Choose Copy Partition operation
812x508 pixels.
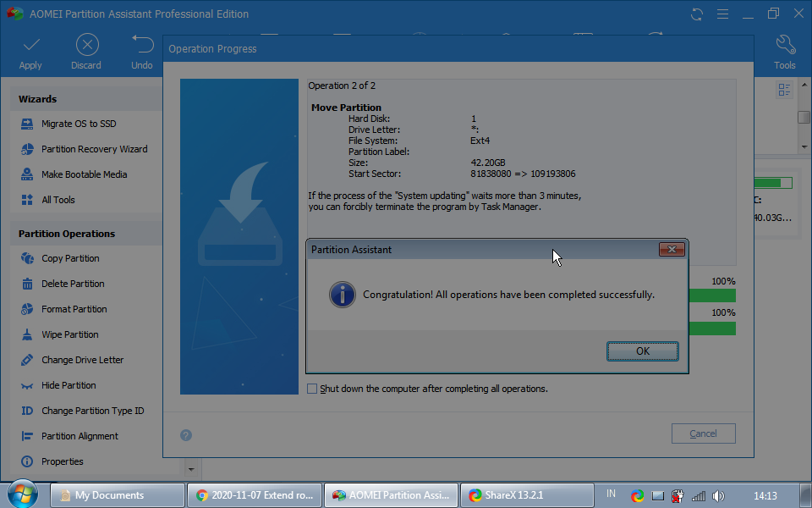point(70,259)
